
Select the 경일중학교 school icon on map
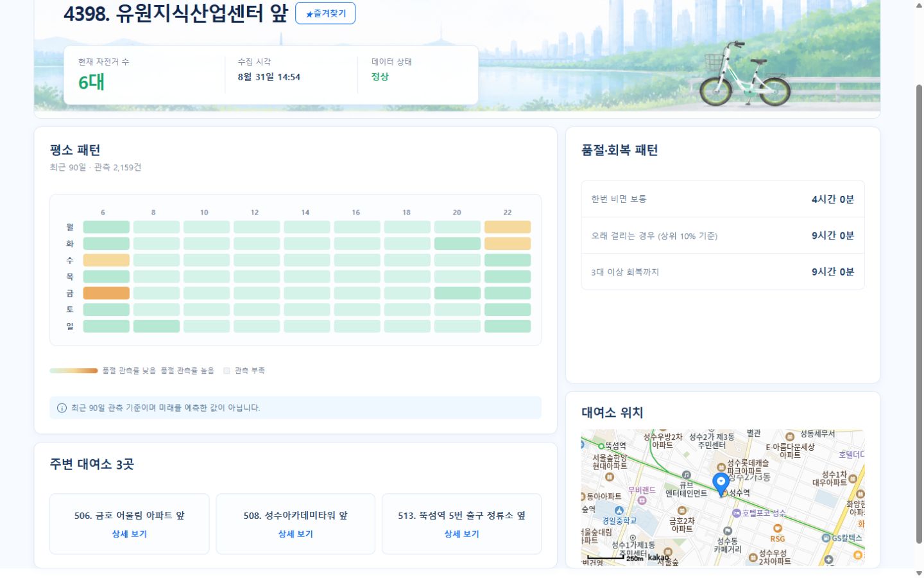pos(619,511)
